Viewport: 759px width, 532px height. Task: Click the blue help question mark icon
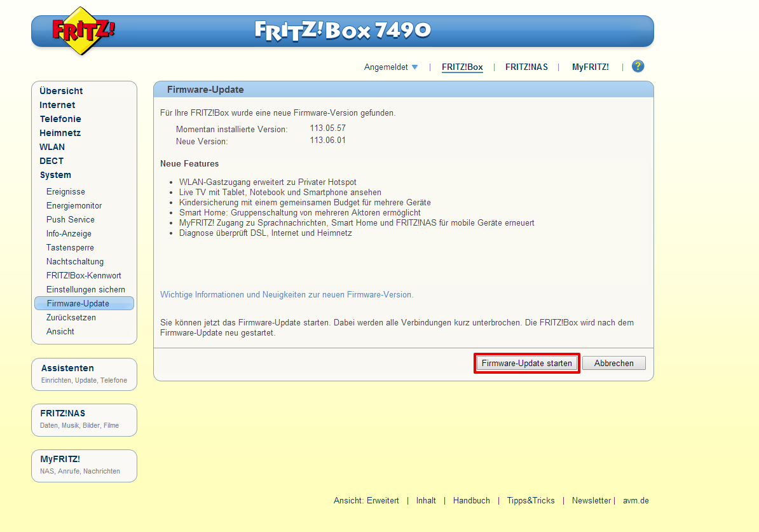(638, 67)
